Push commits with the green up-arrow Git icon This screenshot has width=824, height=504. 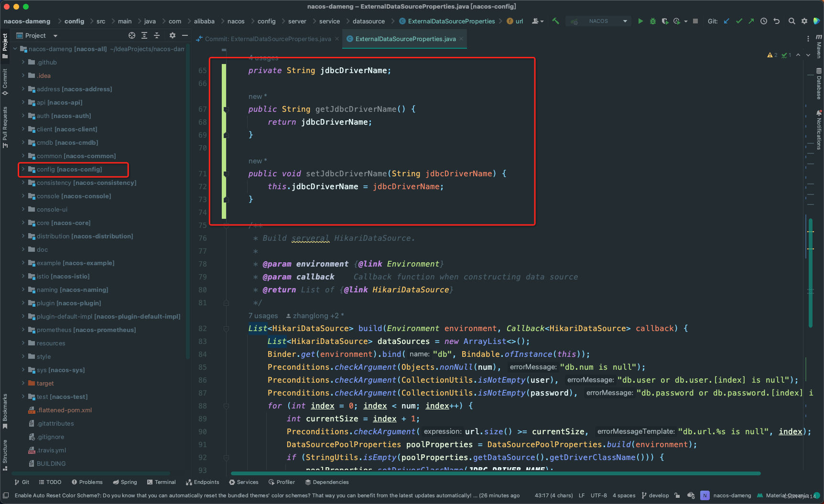(x=751, y=21)
